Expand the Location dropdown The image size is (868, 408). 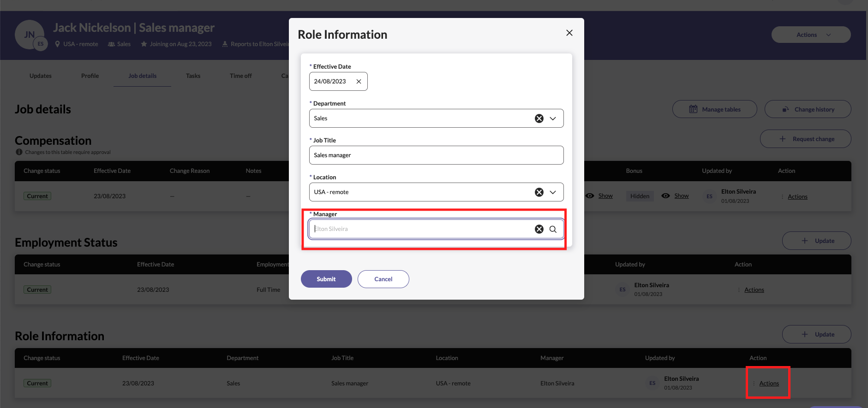(553, 192)
